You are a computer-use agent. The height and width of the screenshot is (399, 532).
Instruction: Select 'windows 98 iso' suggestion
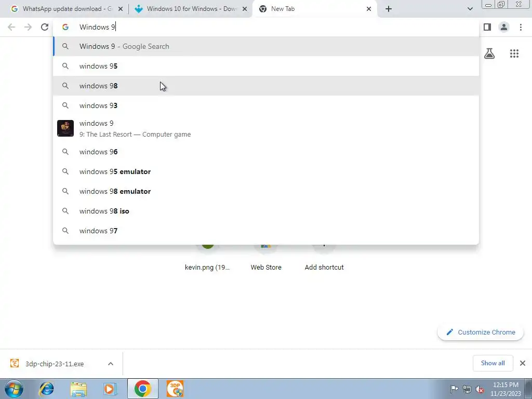[x=266, y=211]
